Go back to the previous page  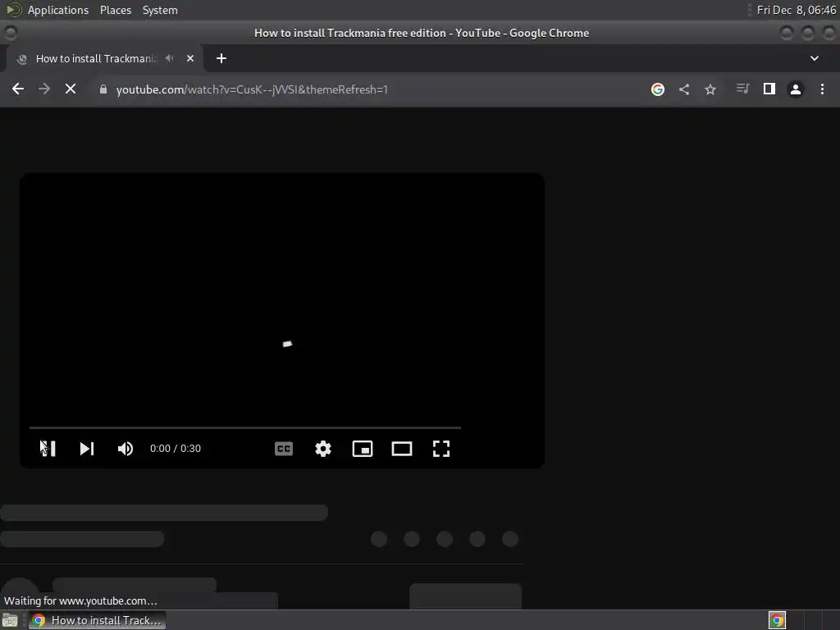coord(18,89)
